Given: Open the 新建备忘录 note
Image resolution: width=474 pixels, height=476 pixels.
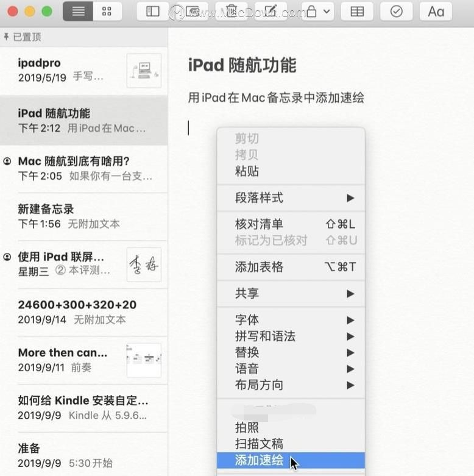Looking at the screenshot, I should [83, 216].
